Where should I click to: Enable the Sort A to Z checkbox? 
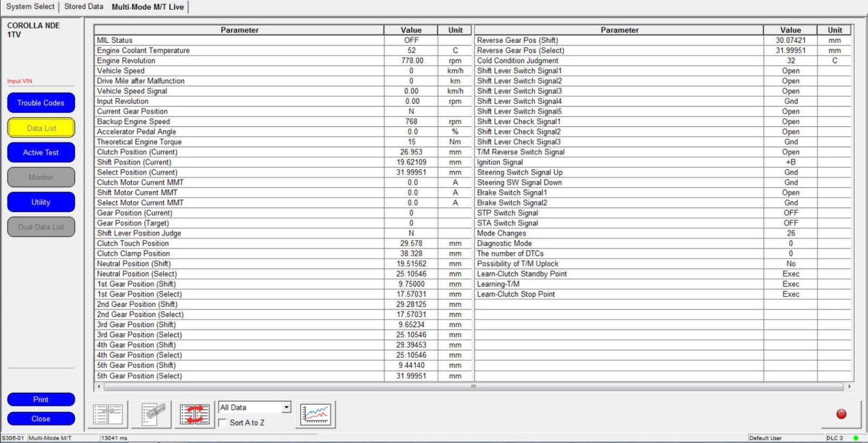pos(223,423)
